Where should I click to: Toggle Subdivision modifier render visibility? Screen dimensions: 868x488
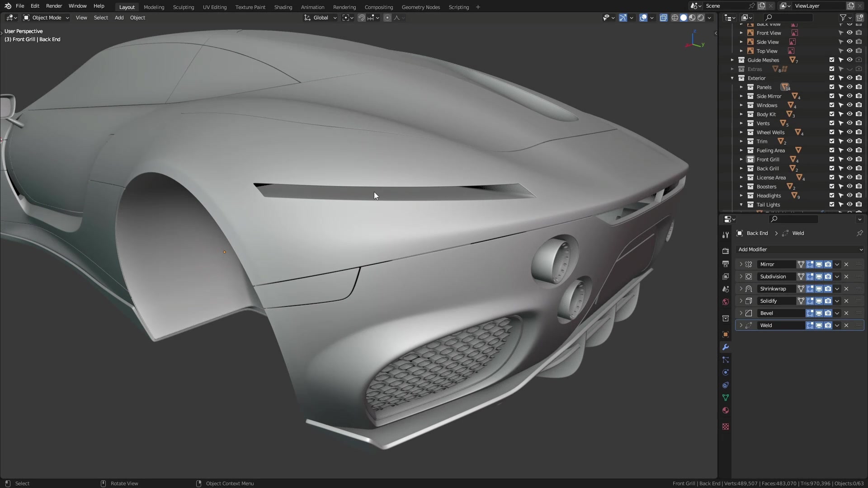(828, 277)
